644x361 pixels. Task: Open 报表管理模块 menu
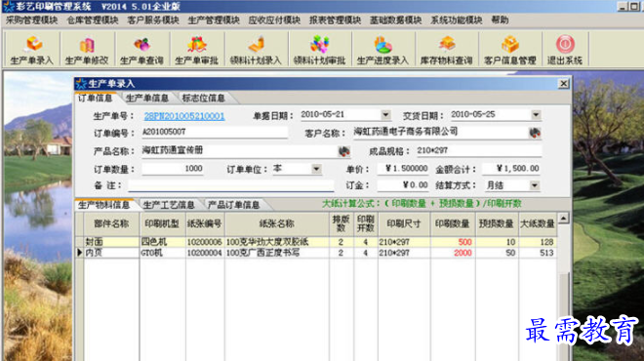coord(335,20)
